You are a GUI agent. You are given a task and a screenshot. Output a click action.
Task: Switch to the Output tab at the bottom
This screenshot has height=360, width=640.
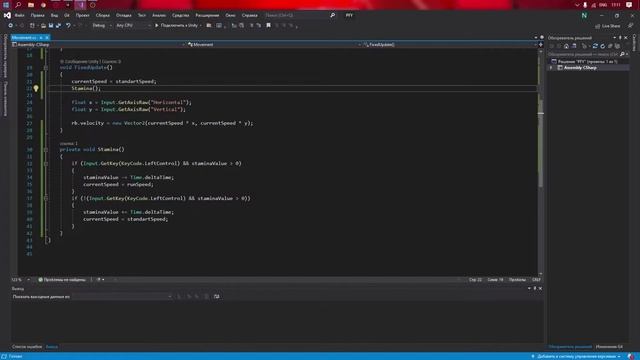[x=52, y=347]
